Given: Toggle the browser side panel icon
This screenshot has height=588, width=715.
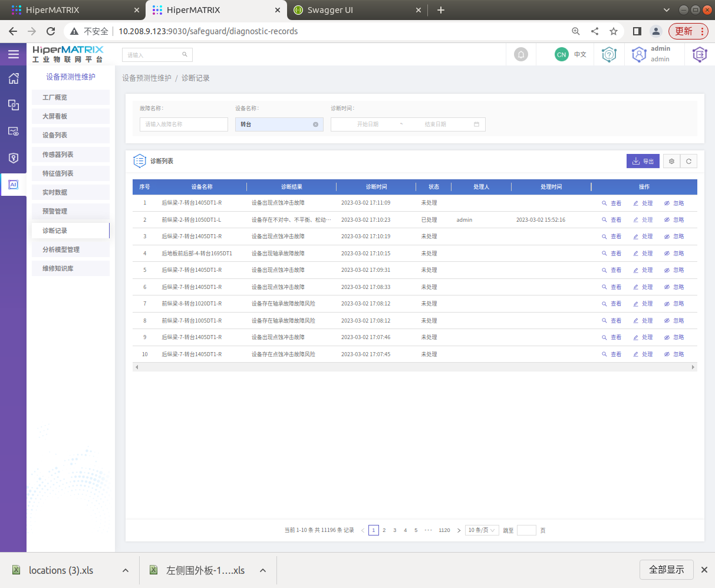Looking at the screenshot, I should click(x=637, y=31).
